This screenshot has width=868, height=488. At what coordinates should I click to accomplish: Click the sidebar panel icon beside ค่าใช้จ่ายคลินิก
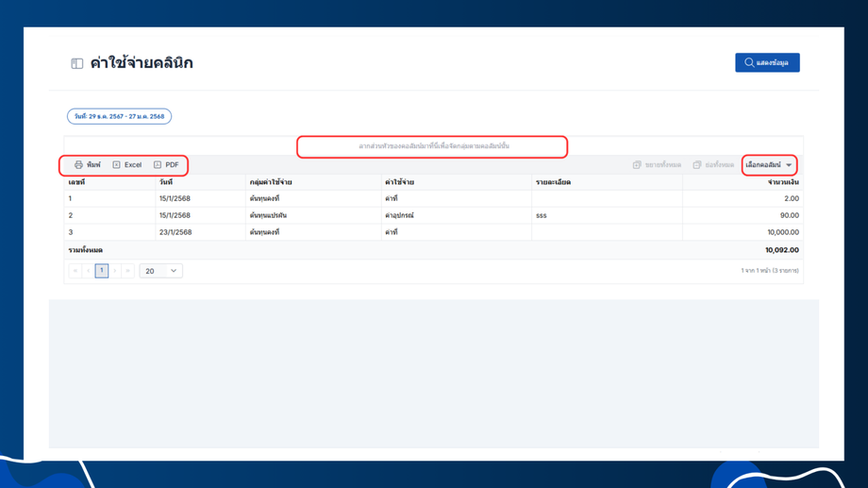coord(77,63)
